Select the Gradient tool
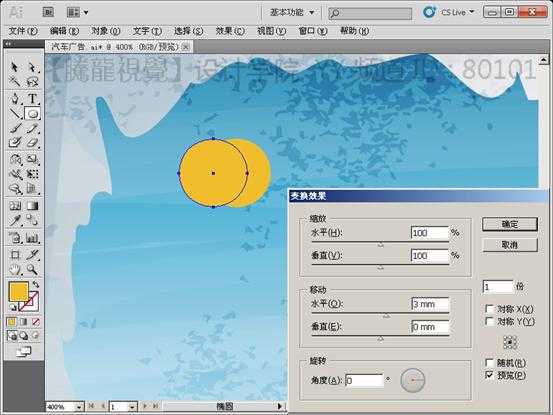553x415 pixels. pyautogui.click(x=32, y=206)
